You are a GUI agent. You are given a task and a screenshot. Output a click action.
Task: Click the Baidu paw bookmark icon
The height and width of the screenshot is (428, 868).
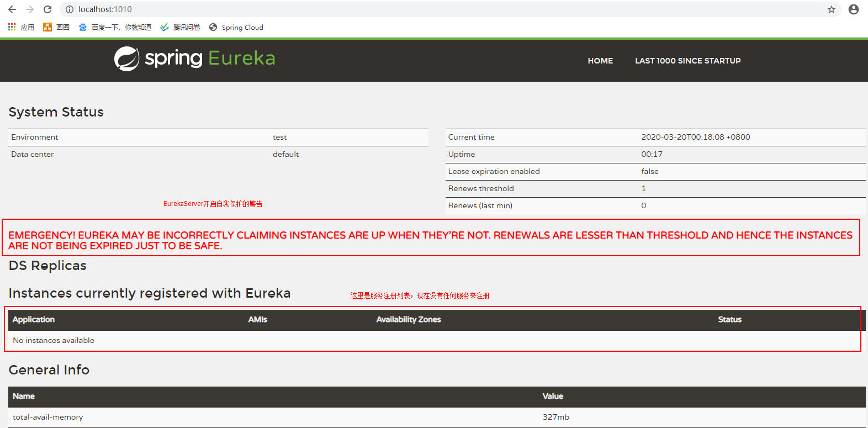[83, 27]
